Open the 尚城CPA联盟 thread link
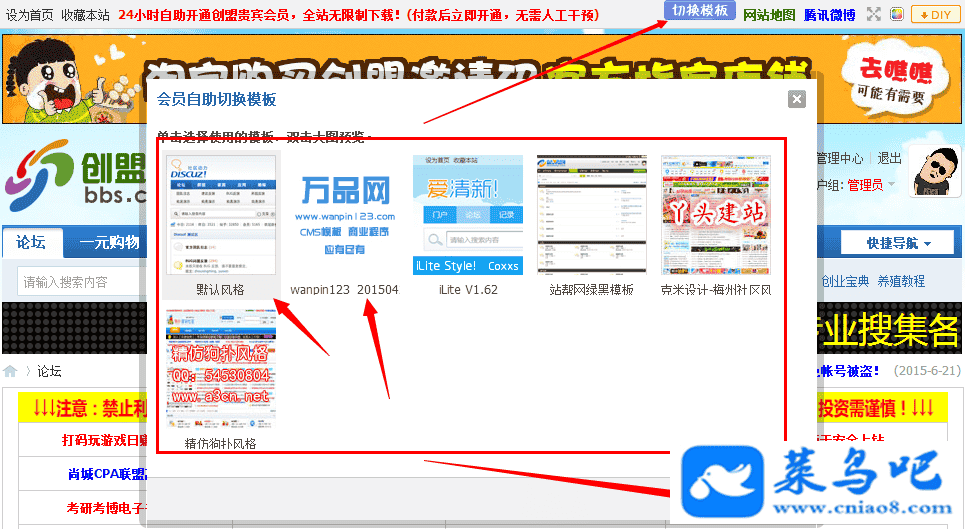Screen dimensions: 965x529 [x=107, y=474]
